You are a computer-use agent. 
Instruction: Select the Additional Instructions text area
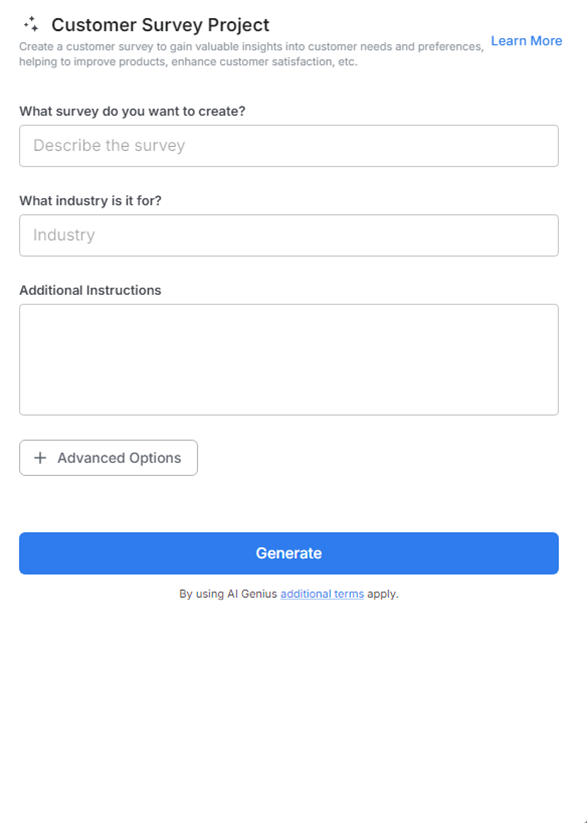(288, 357)
